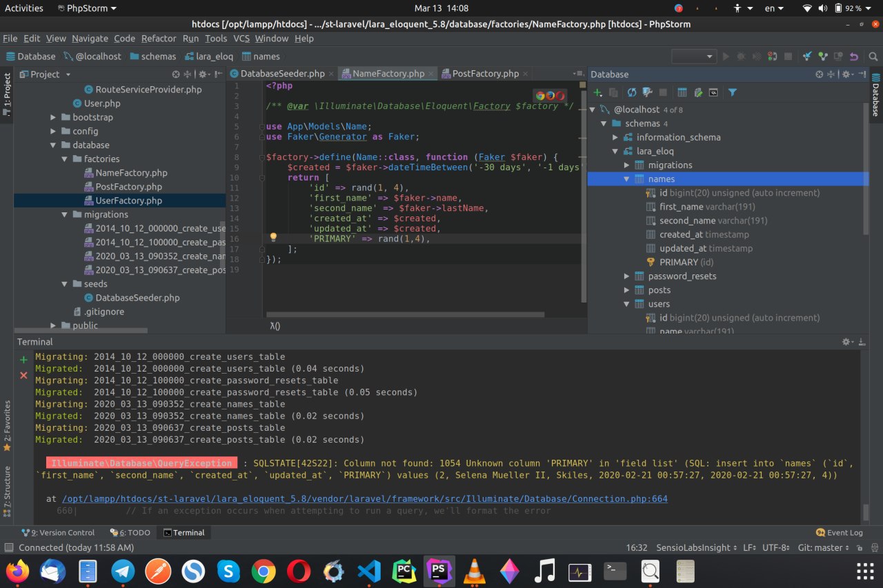Collapse the names table in Database tree
This screenshot has height=588, width=883.
click(x=626, y=179)
